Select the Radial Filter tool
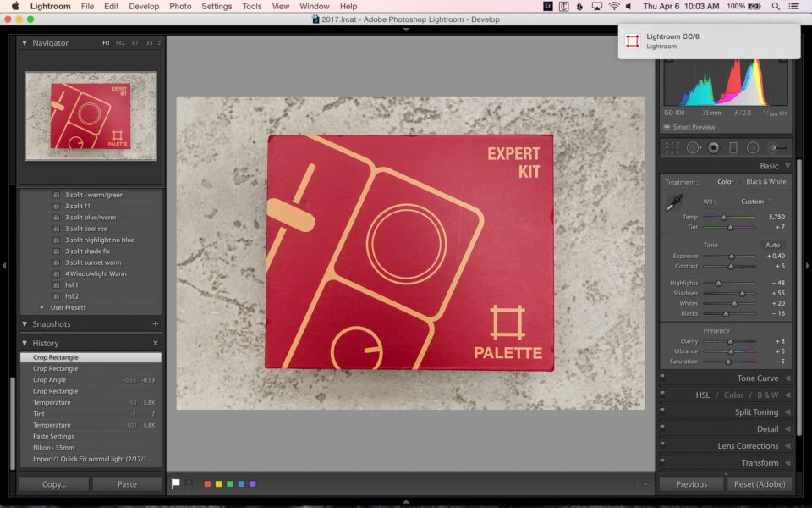The width and height of the screenshot is (812, 508). pos(753,147)
